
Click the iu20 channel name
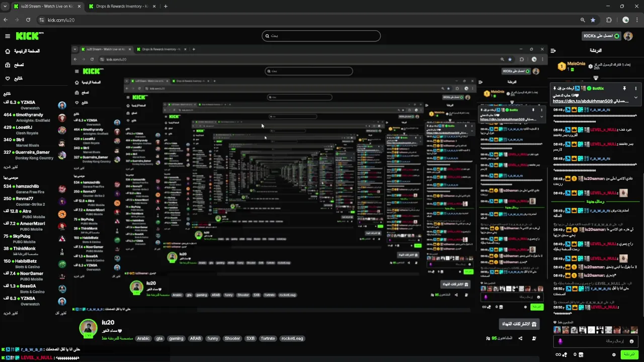tap(108, 323)
